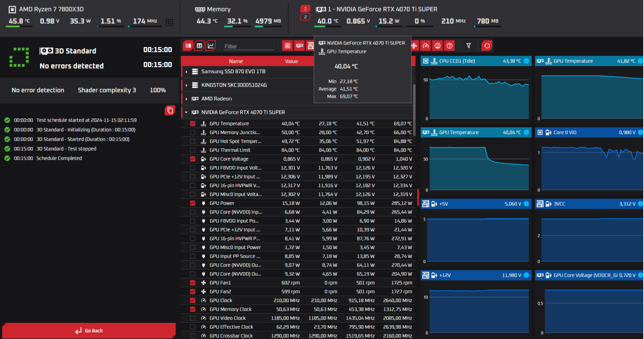Expand AMD Radeon sensor group

tap(186, 99)
